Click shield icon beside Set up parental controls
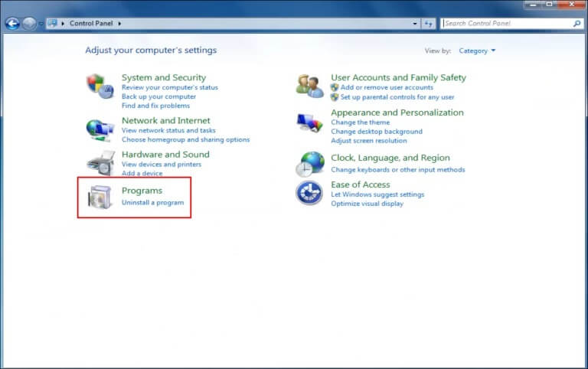The height and width of the screenshot is (369, 588). 335,97
